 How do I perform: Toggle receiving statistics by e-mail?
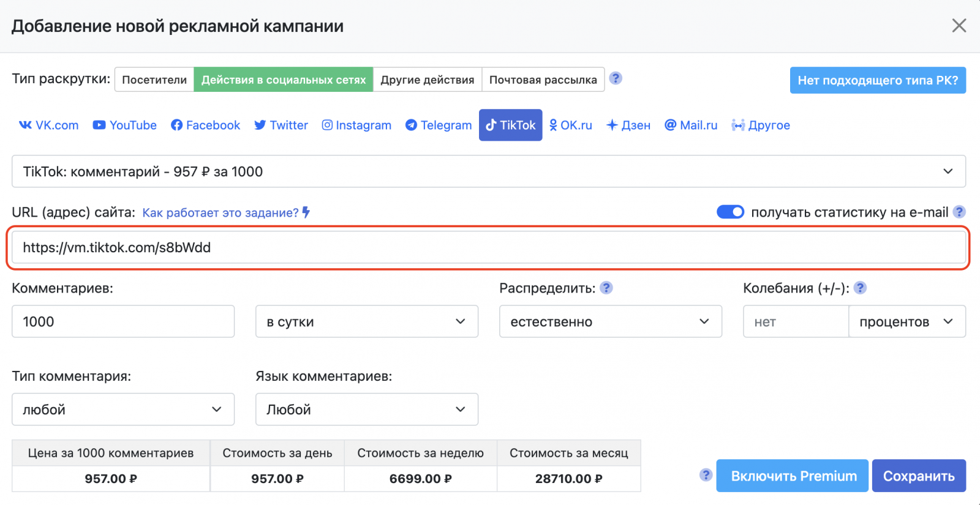(x=730, y=212)
